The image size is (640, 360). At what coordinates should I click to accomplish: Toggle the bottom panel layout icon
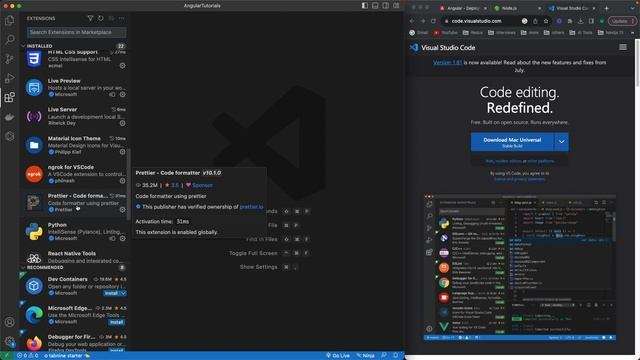tap(375, 6)
